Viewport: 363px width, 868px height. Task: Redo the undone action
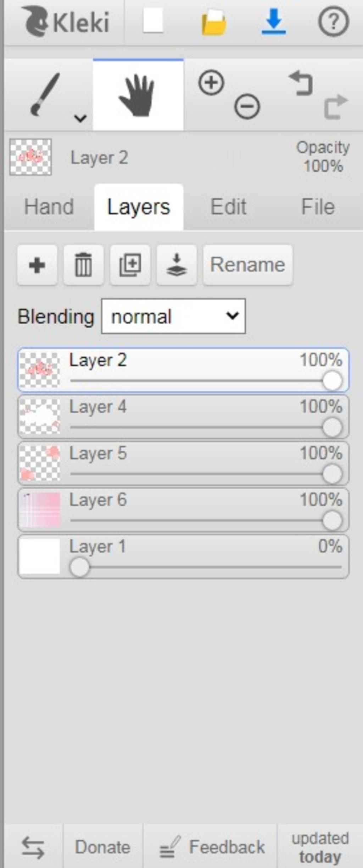click(336, 106)
